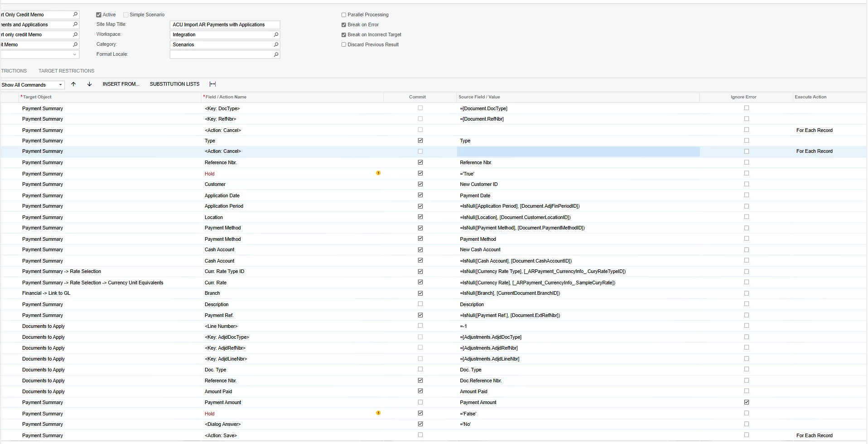Select the 'Branch' field cell
This screenshot has width=868, height=444.
pyautogui.click(x=292, y=293)
